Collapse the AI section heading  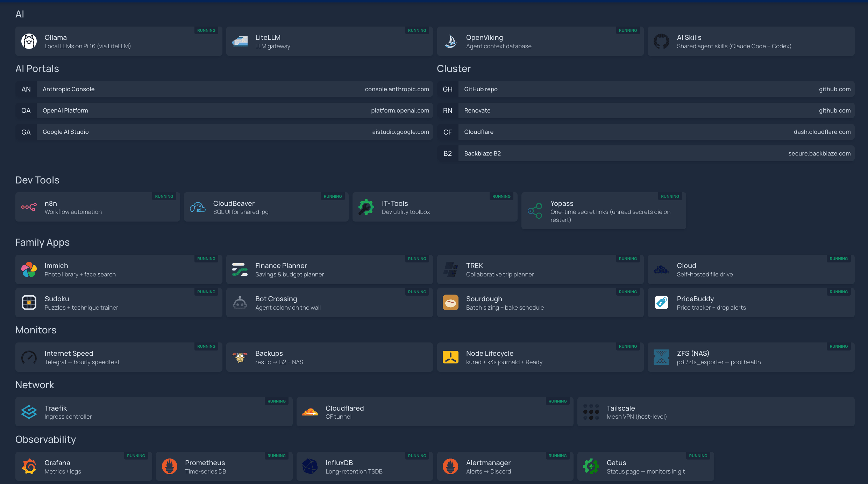point(20,14)
